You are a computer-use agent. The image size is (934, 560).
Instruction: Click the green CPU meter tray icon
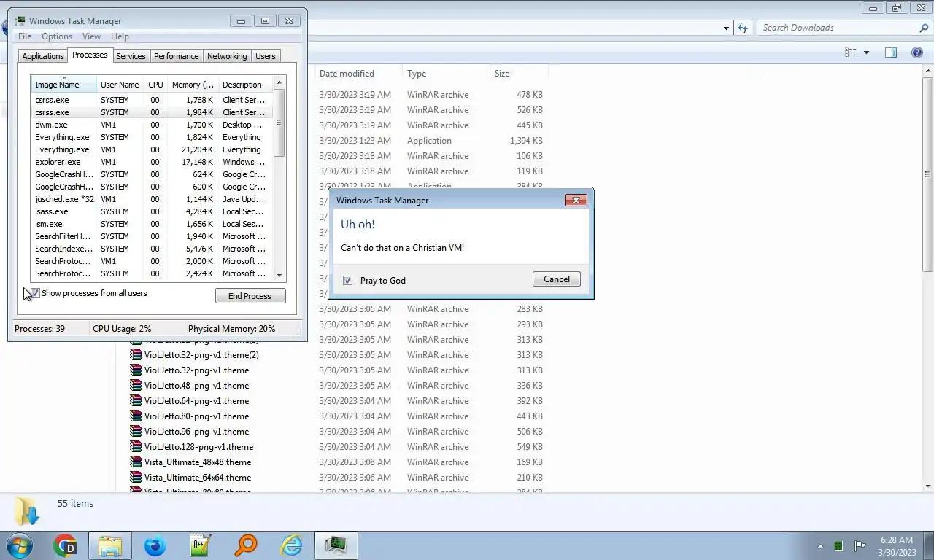click(x=838, y=545)
